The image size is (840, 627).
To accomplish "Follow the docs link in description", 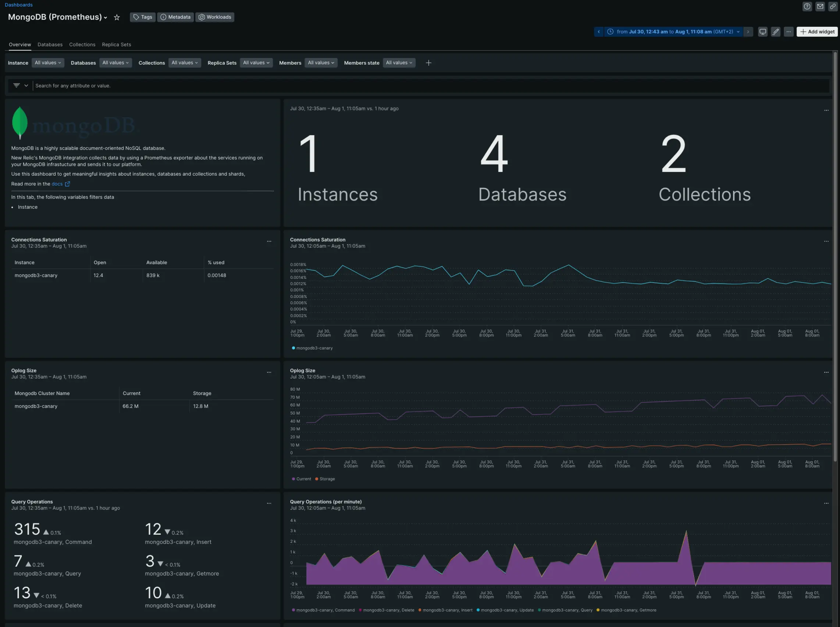I will pyautogui.click(x=57, y=184).
